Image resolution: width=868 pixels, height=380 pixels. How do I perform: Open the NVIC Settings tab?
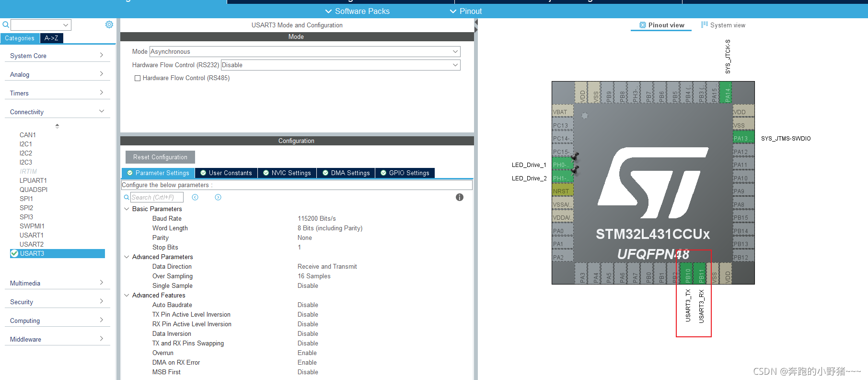pos(287,173)
